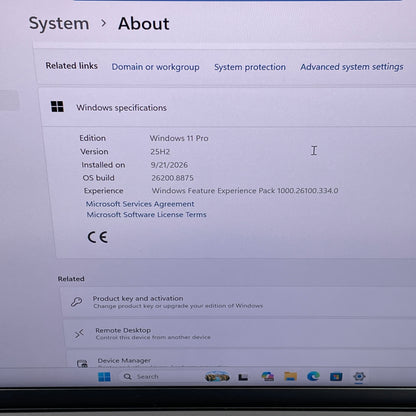Click the 'Edition' label
Image resolution: width=416 pixels, height=416 pixels.
coord(93,138)
